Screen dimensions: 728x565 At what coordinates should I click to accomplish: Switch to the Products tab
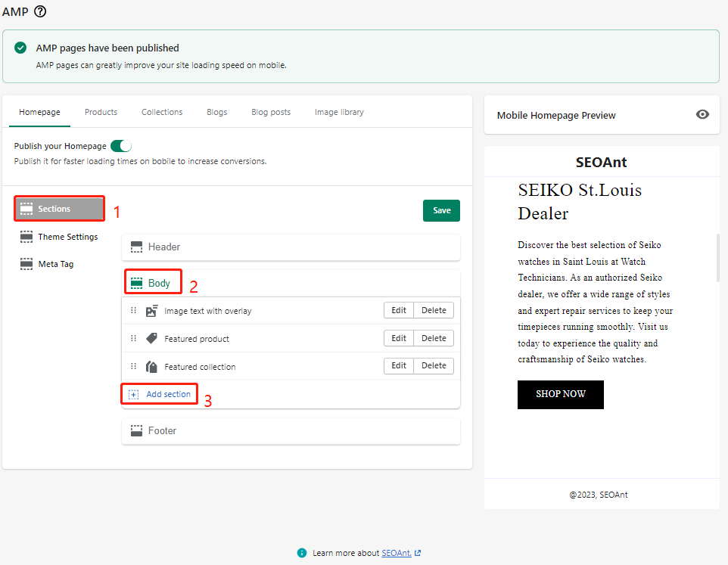101,112
